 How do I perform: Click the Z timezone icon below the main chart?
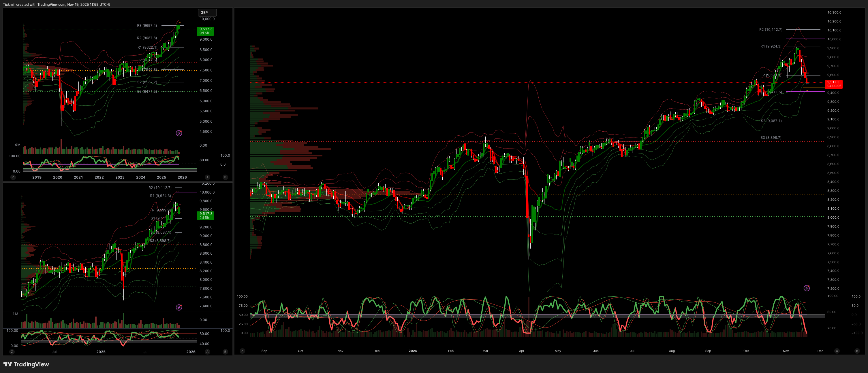click(x=242, y=351)
